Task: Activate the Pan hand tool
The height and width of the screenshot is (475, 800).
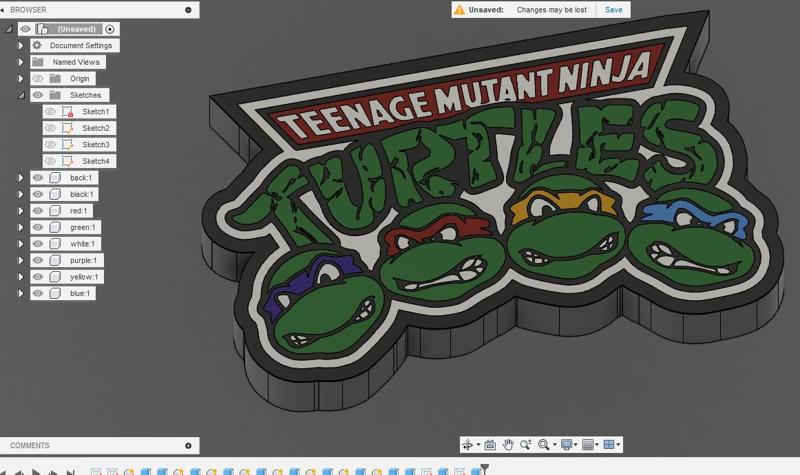Action: coord(508,445)
